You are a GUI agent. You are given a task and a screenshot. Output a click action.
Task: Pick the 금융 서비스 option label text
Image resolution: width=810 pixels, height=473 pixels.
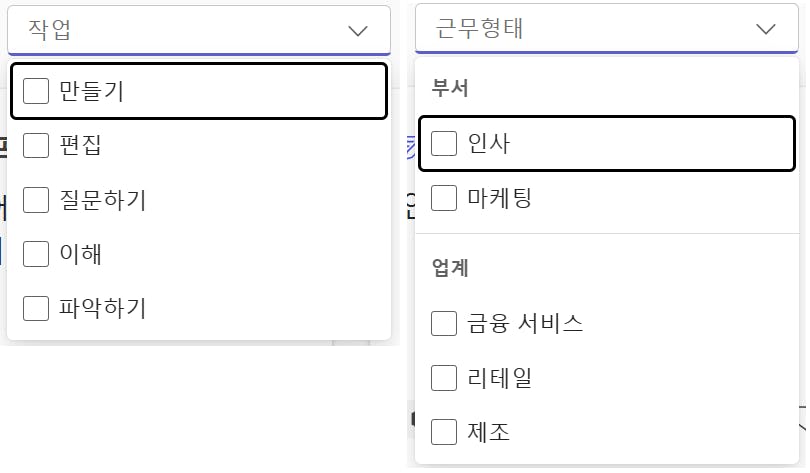(525, 324)
